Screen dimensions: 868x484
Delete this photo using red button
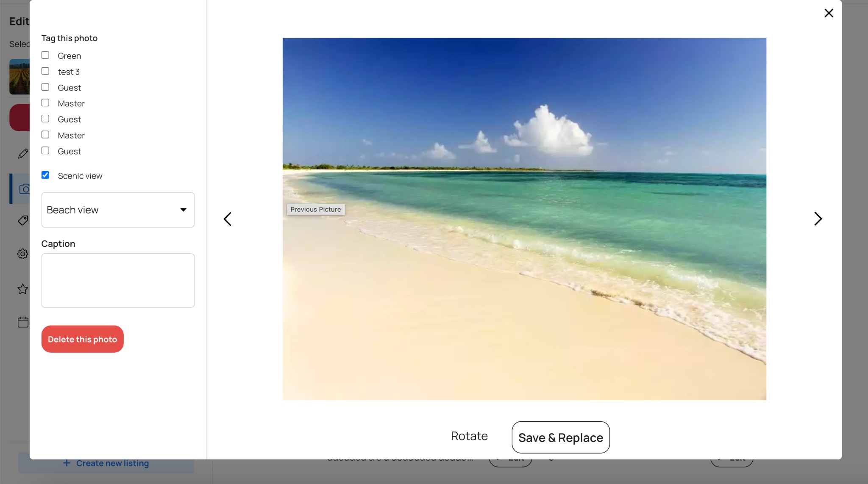pos(82,339)
